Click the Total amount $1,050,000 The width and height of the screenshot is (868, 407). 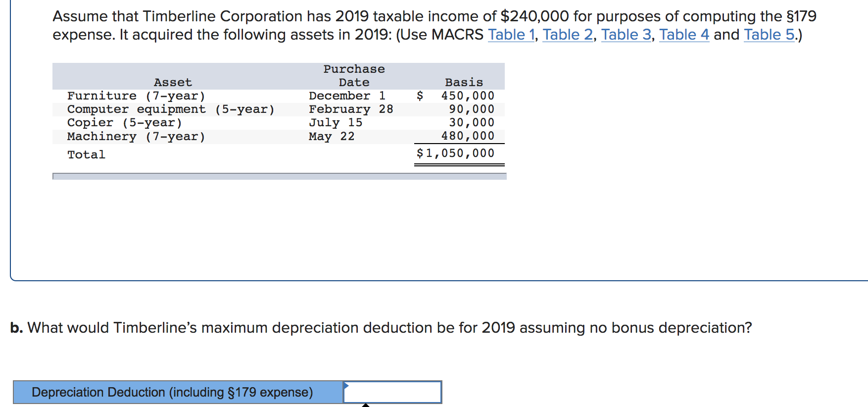pos(454,153)
